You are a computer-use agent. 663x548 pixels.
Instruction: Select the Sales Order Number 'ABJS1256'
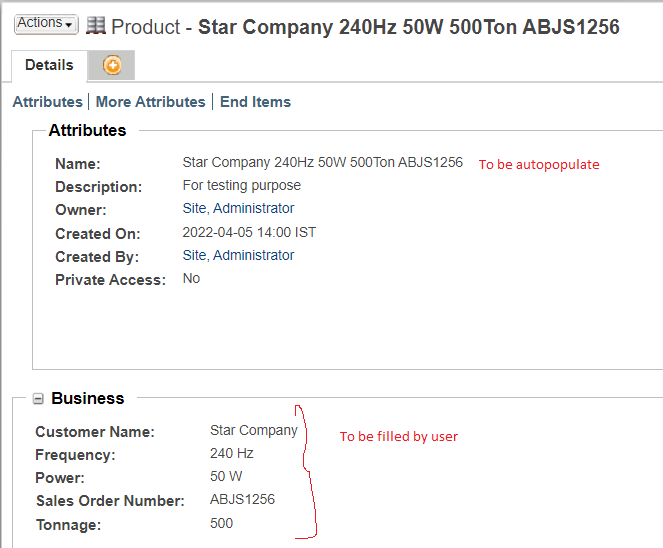coord(242,500)
